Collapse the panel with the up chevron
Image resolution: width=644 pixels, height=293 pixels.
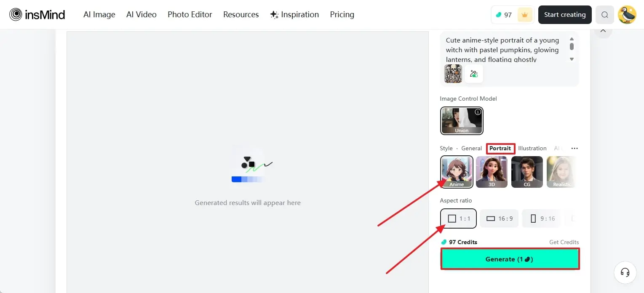click(603, 31)
